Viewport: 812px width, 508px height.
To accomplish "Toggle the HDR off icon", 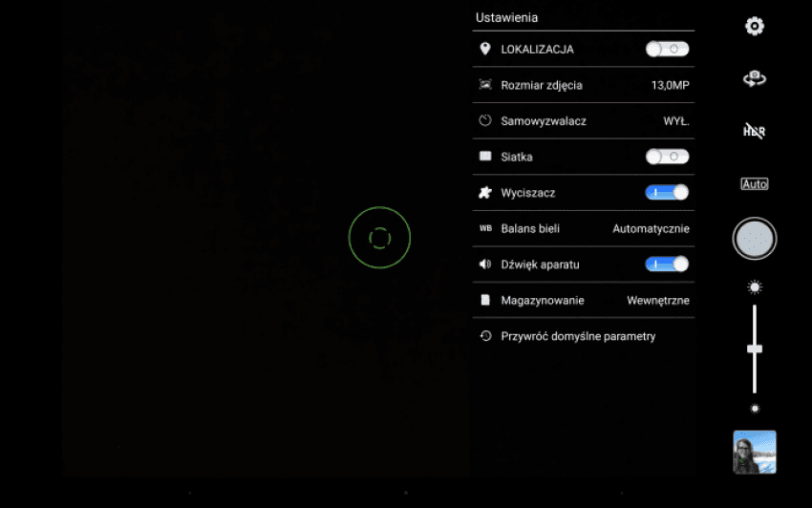I will click(754, 131).
